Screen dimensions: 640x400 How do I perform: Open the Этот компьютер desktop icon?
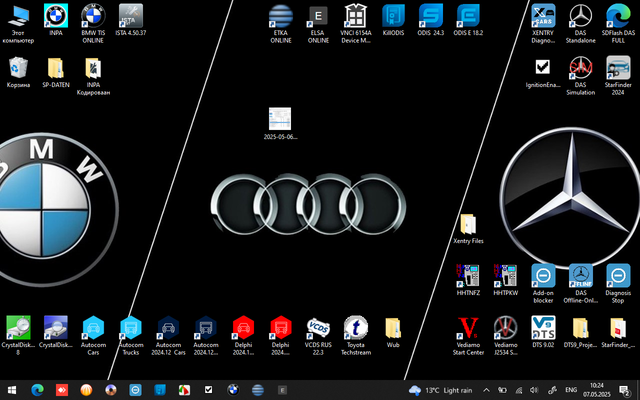(x=18, y=24)
